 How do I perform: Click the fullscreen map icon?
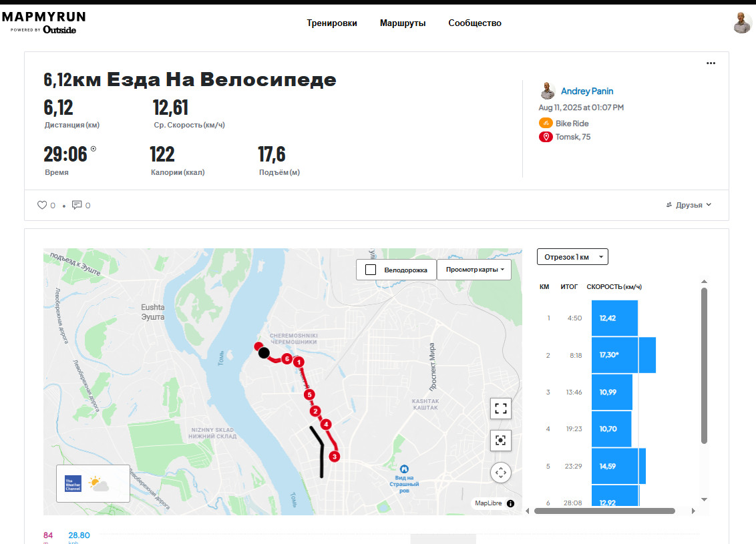500,409
